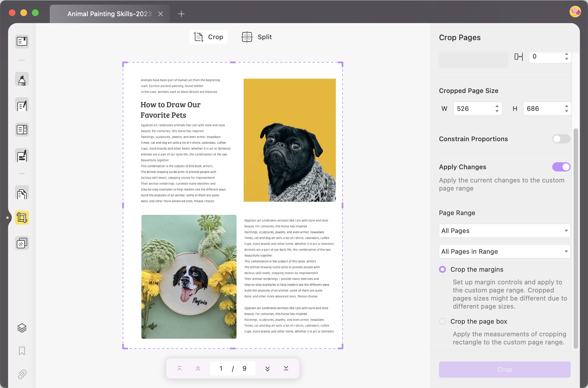The image size is (588, 388).
Task: Close the Animal Painting Skills tab
Action: click(161, 14)
